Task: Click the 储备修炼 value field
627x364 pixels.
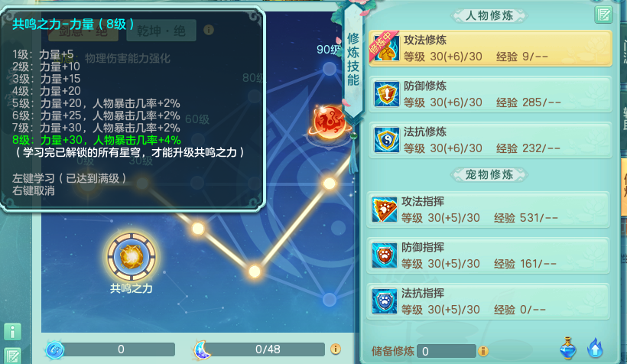Action: point(447,351)
